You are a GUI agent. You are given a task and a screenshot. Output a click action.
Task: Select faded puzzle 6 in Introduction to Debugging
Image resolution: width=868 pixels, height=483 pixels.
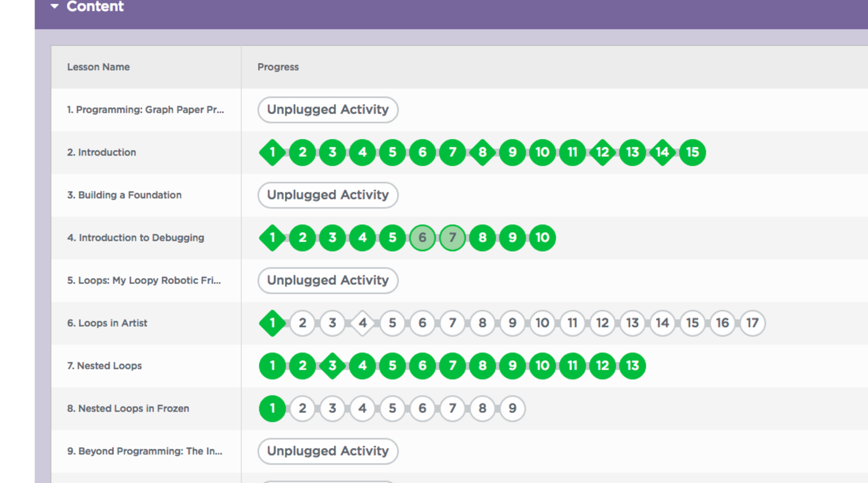422,237
